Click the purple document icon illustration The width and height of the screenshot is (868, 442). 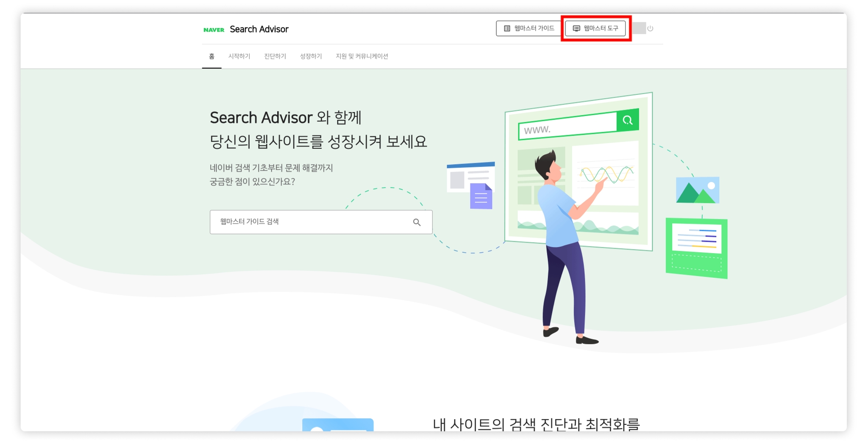click(x=481, y=196)
